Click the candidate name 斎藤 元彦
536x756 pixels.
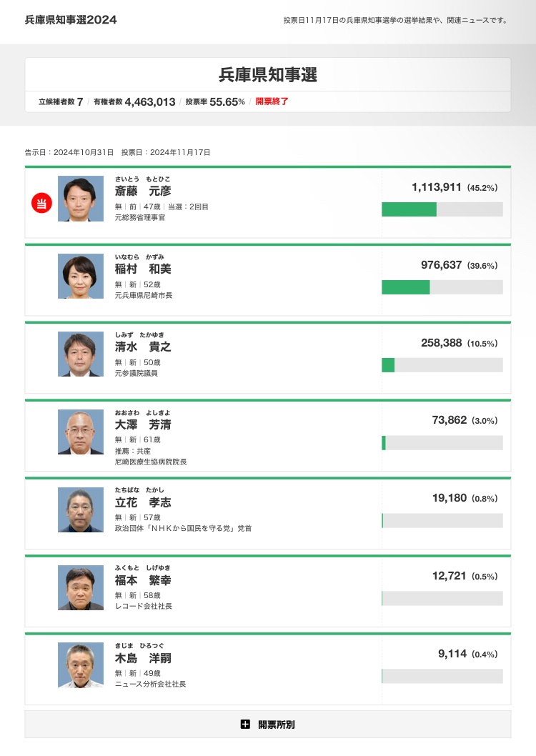coord(143,192)
